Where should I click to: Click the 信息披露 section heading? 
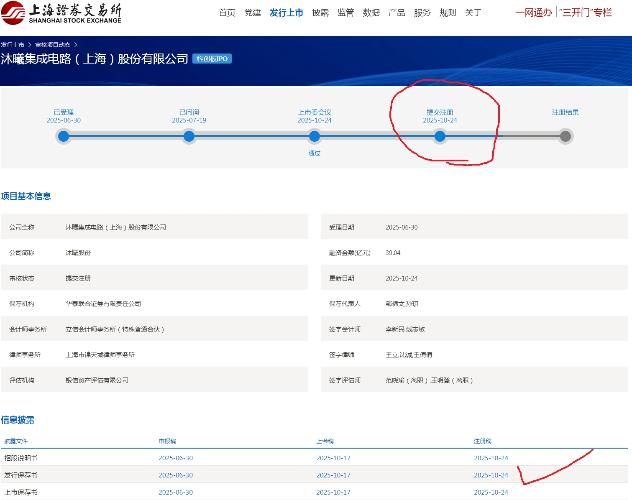click(x=18, y=420)
